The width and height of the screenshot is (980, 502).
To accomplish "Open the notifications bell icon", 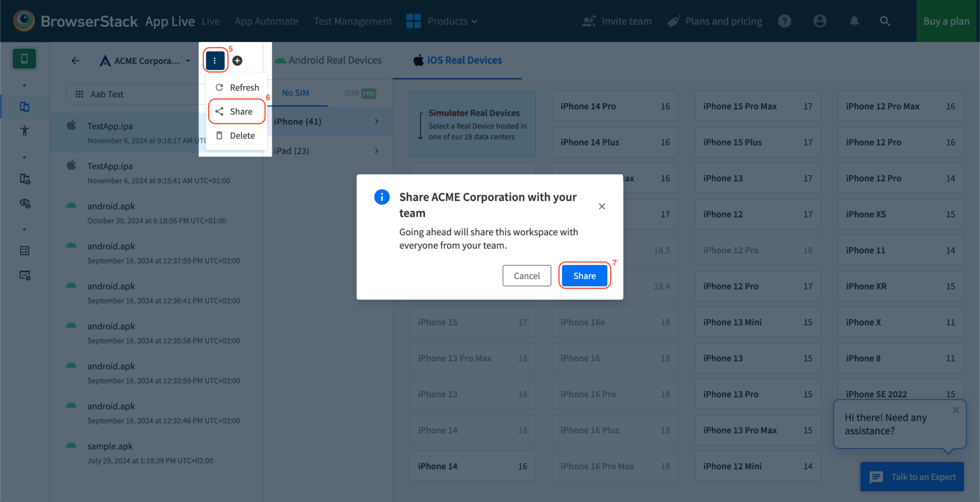I will click(x=854, y=21).
